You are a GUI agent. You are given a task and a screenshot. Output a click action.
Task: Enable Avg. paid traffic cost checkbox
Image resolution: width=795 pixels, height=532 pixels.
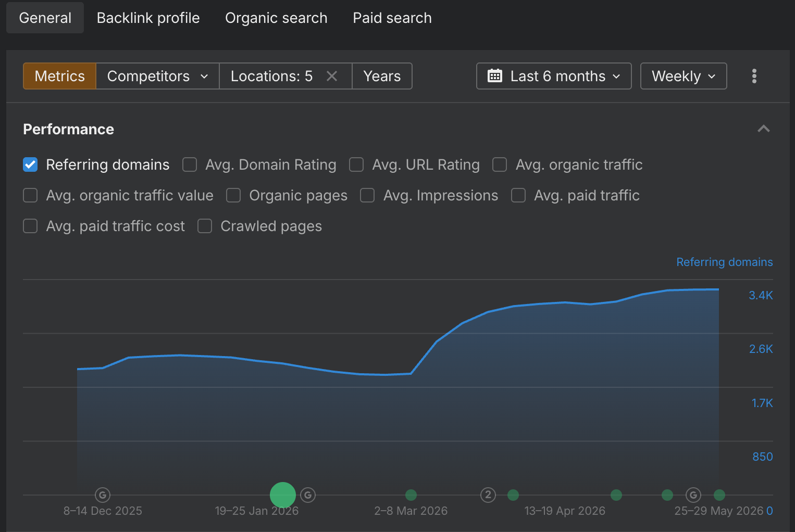coord(30,226)
